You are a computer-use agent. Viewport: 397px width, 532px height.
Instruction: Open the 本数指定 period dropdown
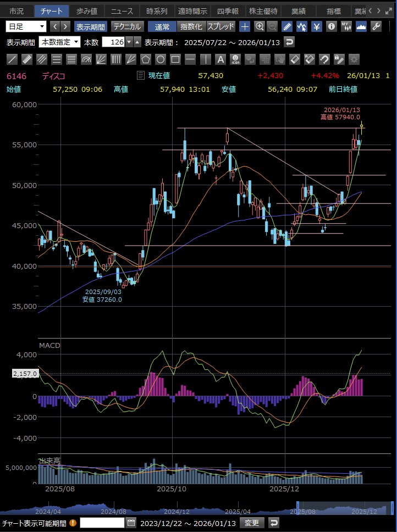click(59, 42)
